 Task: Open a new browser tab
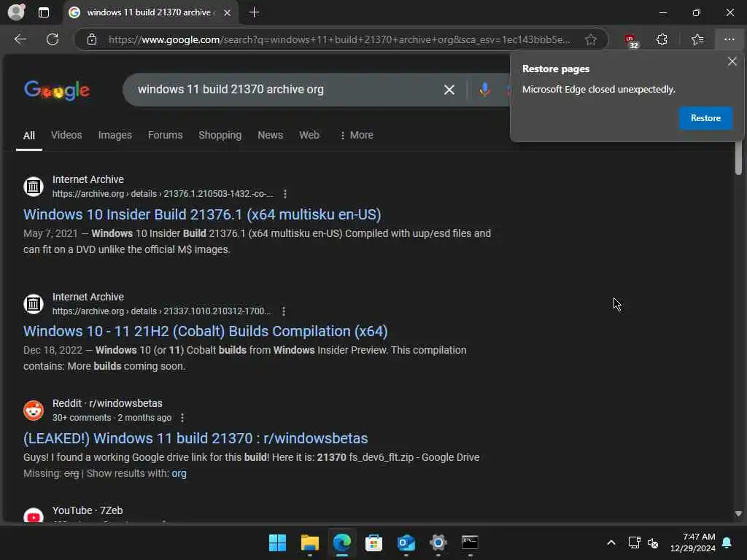255,12
